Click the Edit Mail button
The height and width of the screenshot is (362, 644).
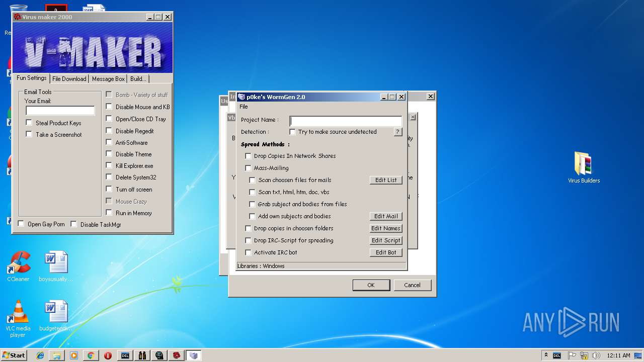click(x=386, y=216)
